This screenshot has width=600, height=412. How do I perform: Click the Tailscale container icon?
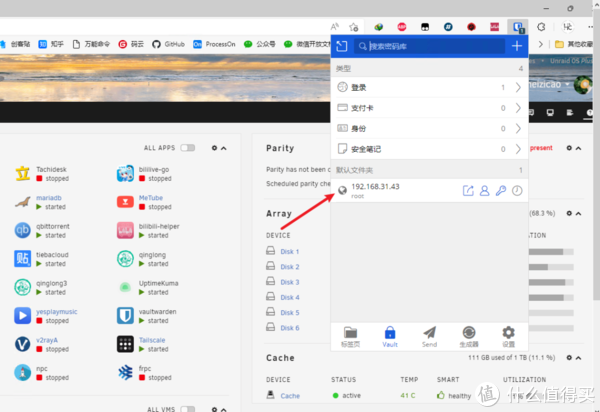point(125,344)
